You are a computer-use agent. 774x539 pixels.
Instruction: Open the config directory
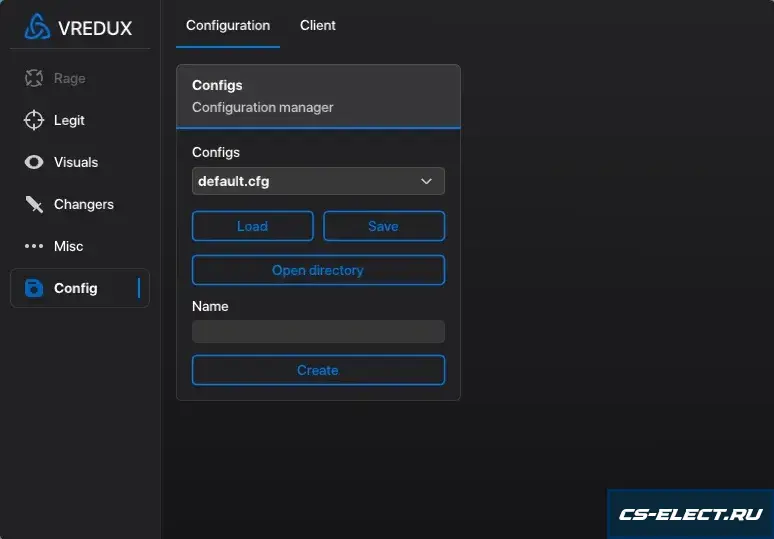(x=318, y=270)
